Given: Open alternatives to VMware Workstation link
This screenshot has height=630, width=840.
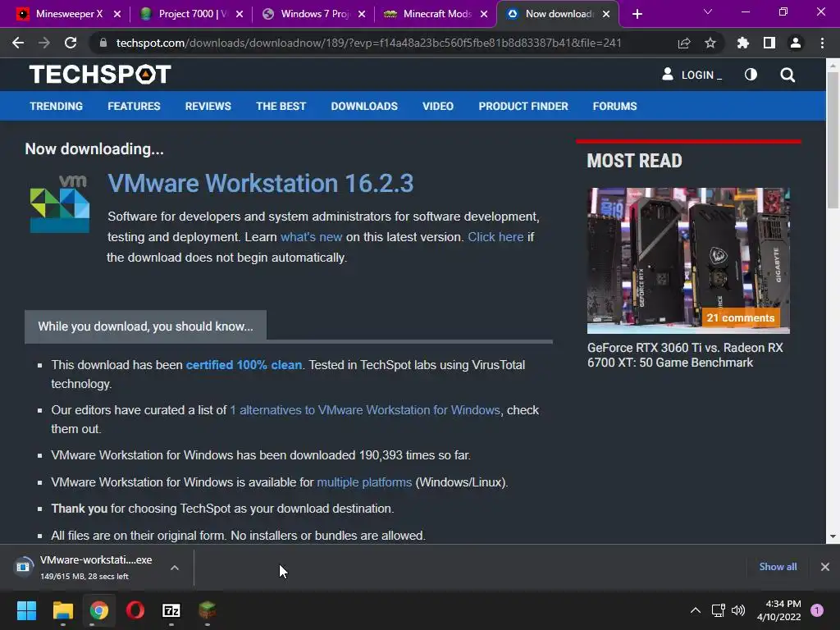Looking at the screenshot, I should (365, 410).
